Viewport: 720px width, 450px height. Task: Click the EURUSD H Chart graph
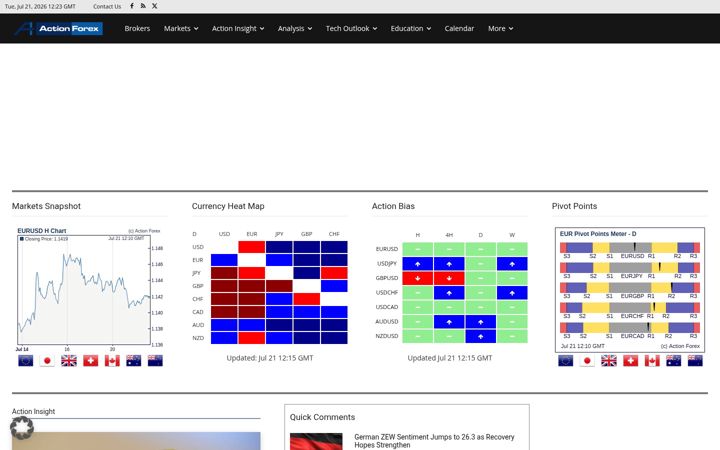point(84,290)
